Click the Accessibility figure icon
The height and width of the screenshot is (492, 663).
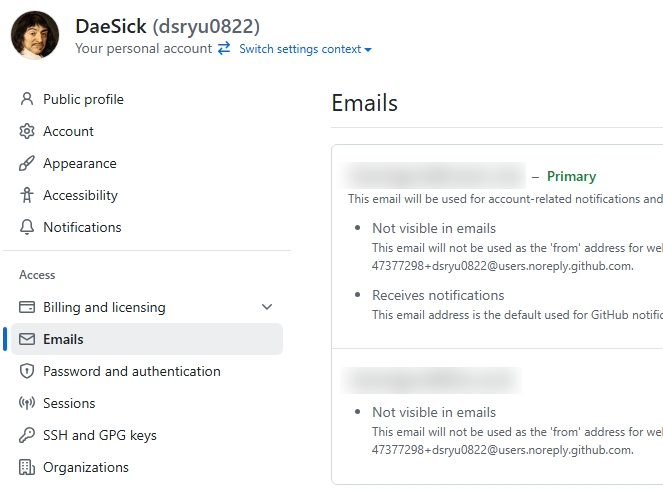[27, 195]
